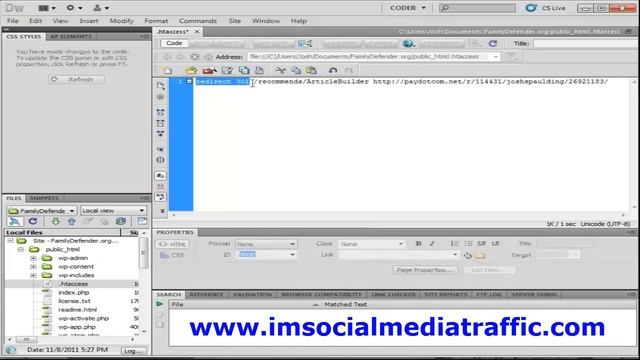Click the Layout icon in application bar
The image size is (640, 360).
47,8
